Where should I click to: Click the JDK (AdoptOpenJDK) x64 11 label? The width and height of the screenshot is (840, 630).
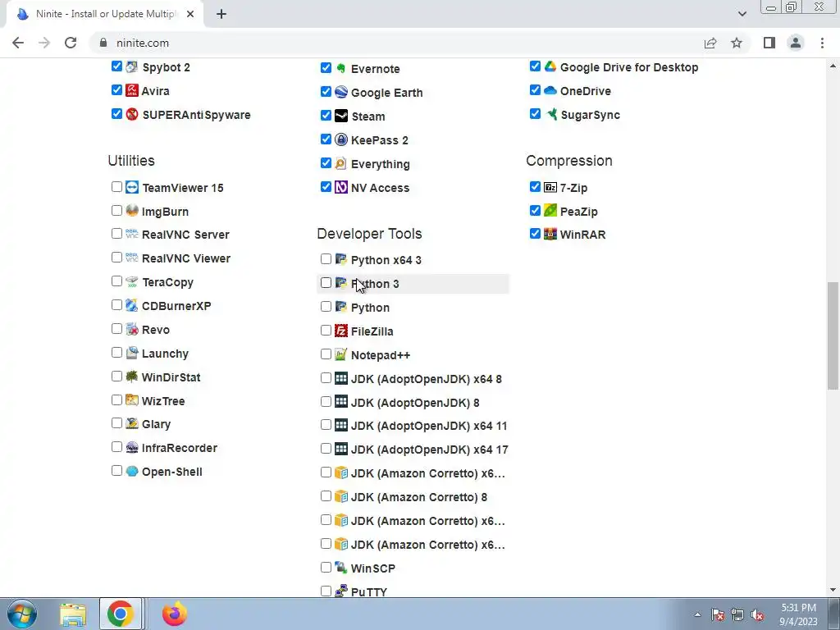coord(428,426)
